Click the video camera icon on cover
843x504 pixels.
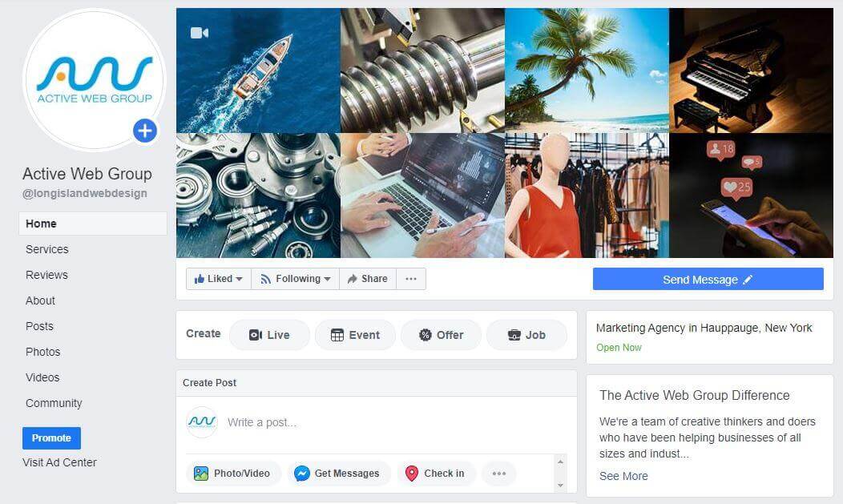coord(199,33)
